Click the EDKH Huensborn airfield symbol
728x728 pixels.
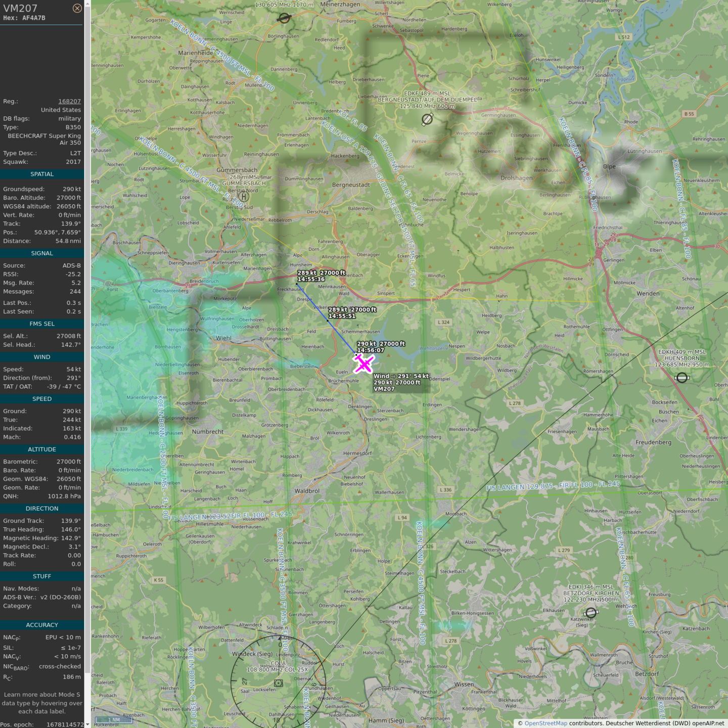click(x=682, y=378)
